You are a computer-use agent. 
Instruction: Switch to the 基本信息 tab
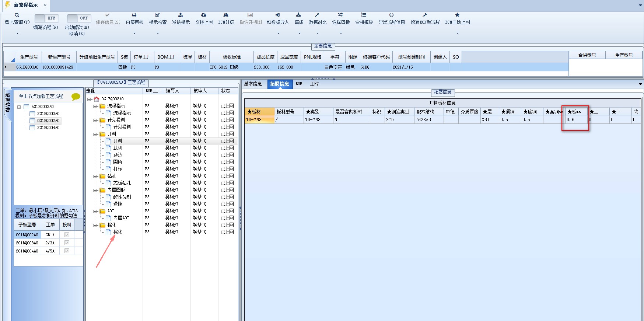(253, 84)
